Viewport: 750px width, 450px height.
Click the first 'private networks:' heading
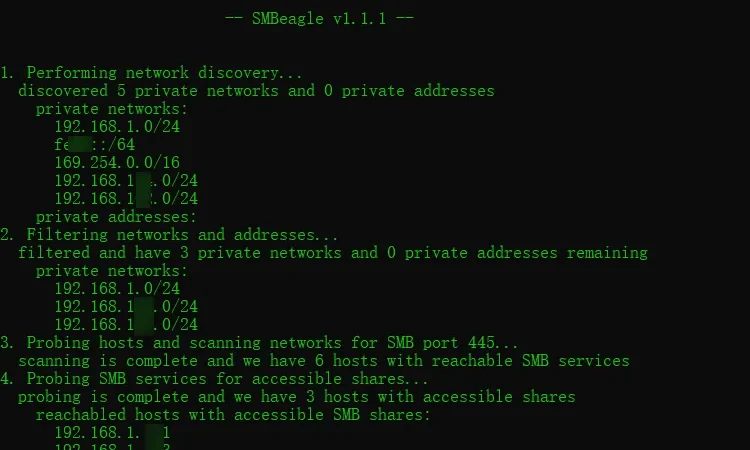click(111, 109)
